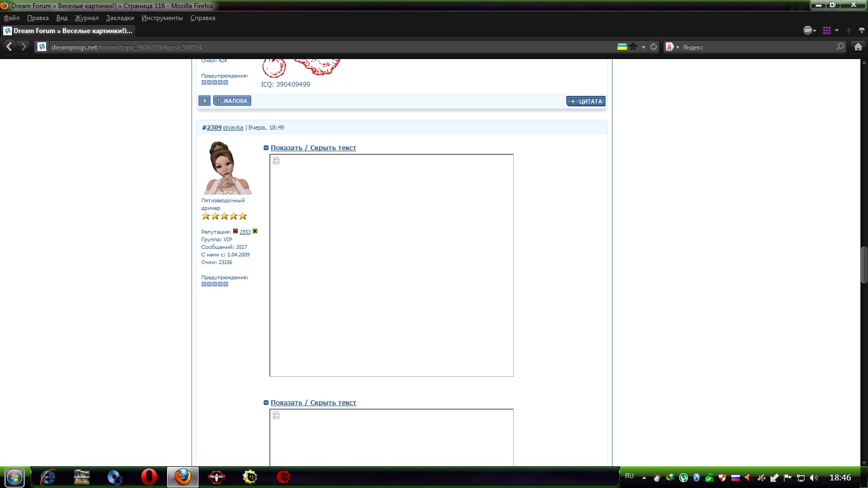
Task: Click the magnifier search icon in Yandex box
Action: (x=840, y=47)
